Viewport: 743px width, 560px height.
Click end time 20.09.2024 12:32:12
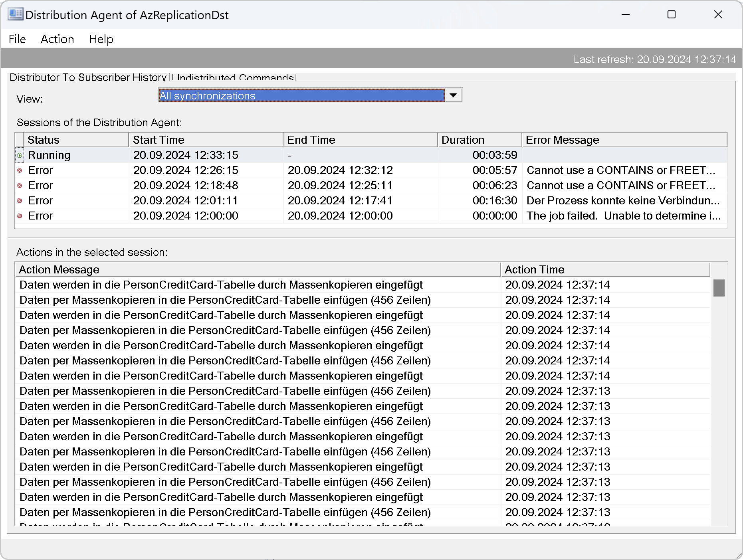[x=340, y=170]
